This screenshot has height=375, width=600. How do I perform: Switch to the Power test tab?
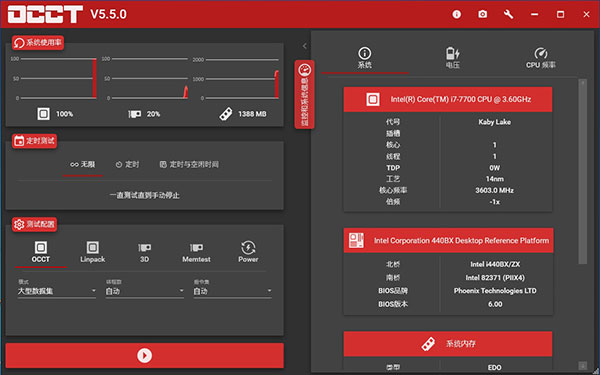point(248,253)
